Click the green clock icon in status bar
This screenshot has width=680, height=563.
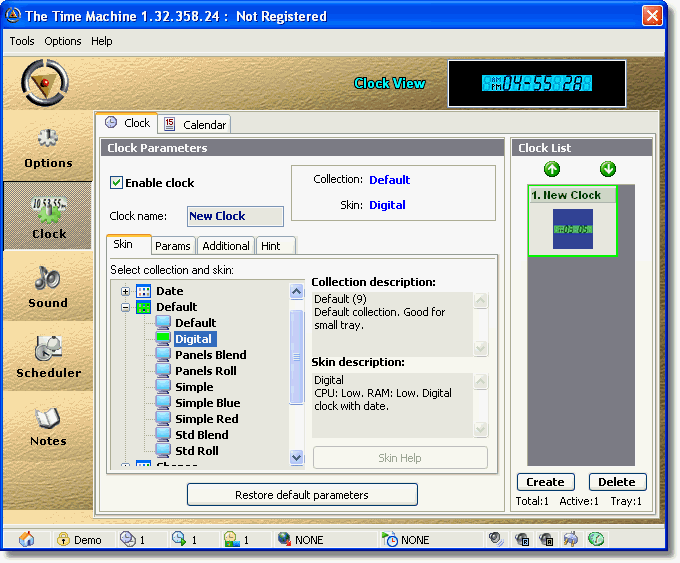tap(596, 539)
